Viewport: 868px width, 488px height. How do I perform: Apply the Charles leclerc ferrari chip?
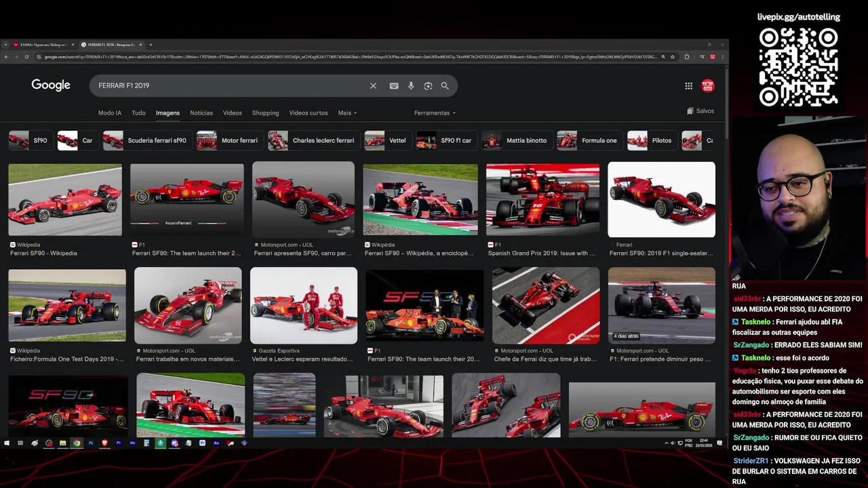314,140
